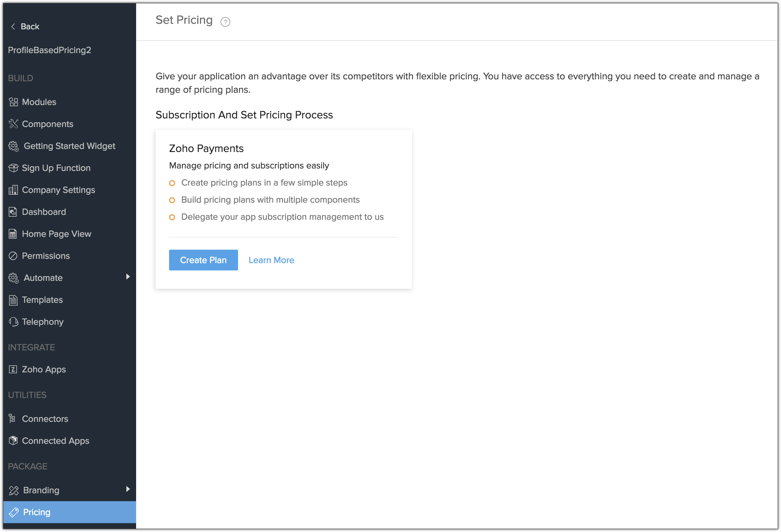The width and height of the screenshot is (781, 532).
Task: Click the Zoho Apps Z icon
Action: pos(13,370)
